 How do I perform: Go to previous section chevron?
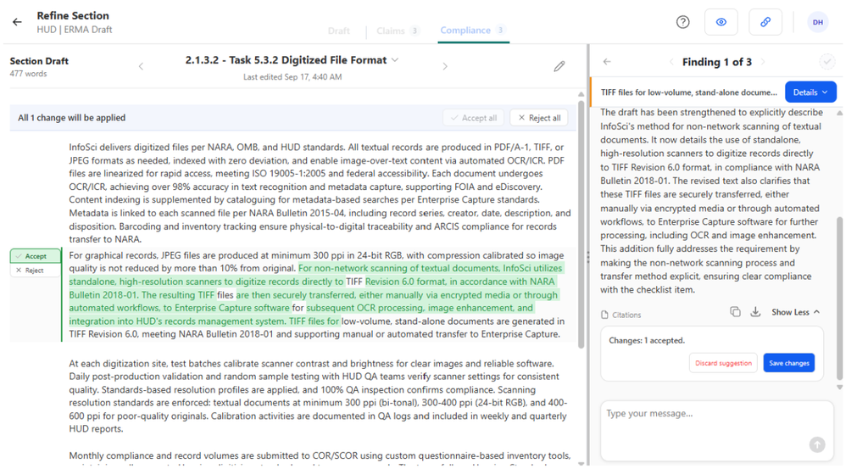(x=141, y=66)
